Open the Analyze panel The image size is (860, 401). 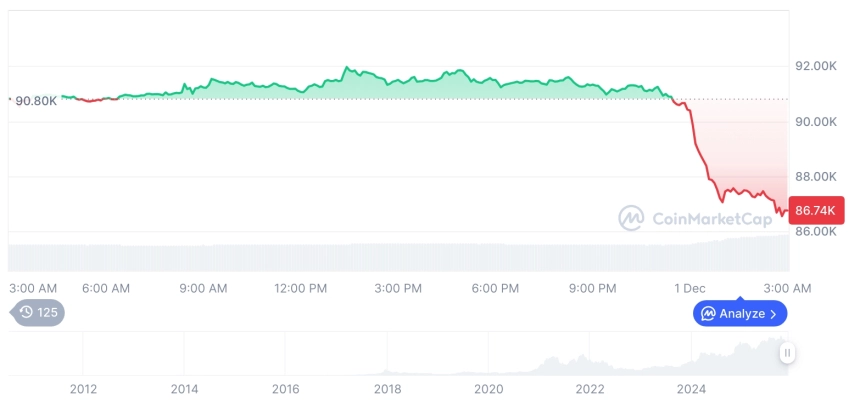[x=740, y=314]
